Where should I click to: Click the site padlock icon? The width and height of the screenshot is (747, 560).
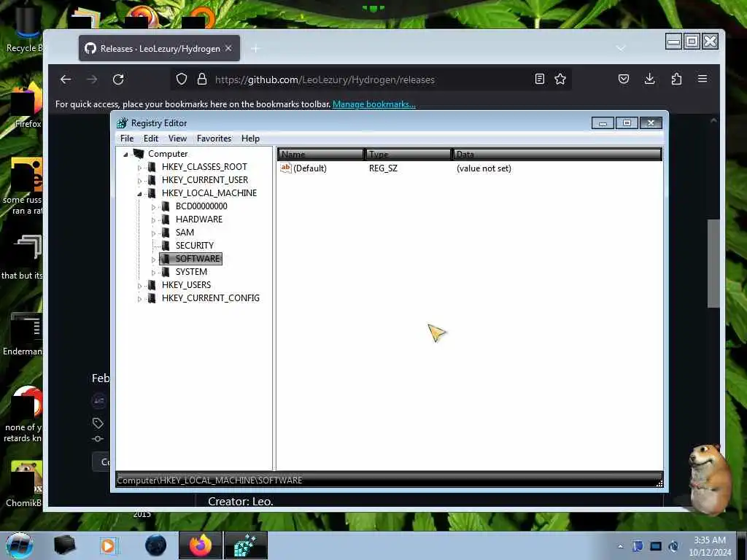pyautogui.click(x=202, y=79)
